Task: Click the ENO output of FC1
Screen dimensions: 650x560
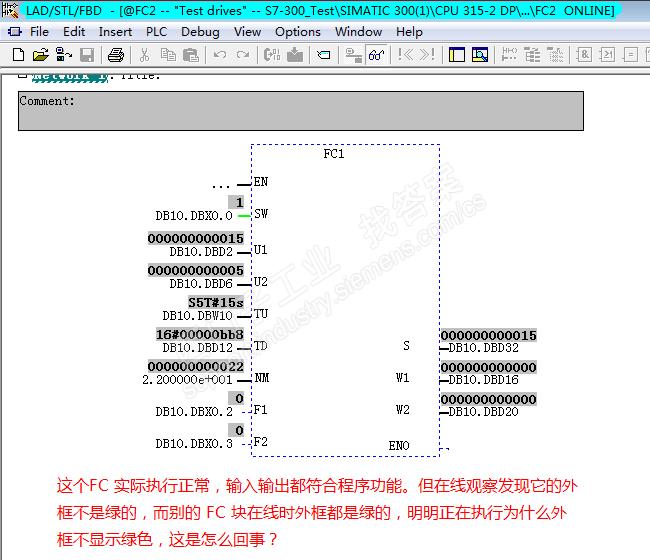Action: pos(399,446)
